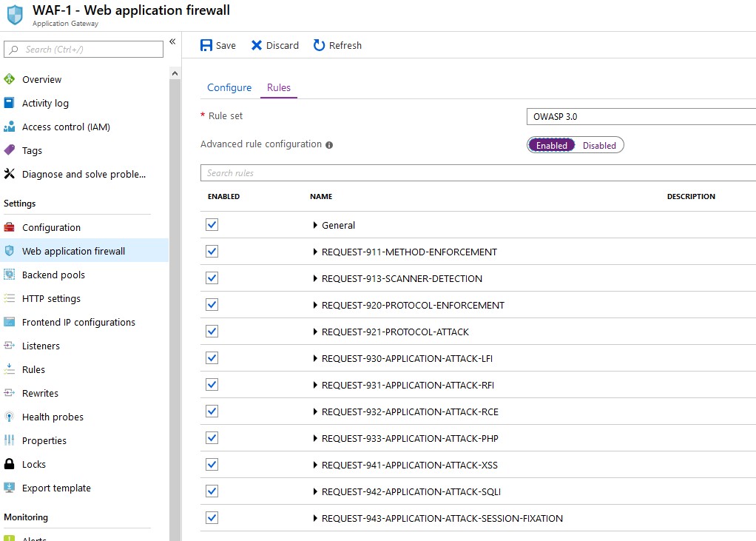Click the Access control (IAM) icon
This screenshot has height=541, width=756.
tap(9, 127)
